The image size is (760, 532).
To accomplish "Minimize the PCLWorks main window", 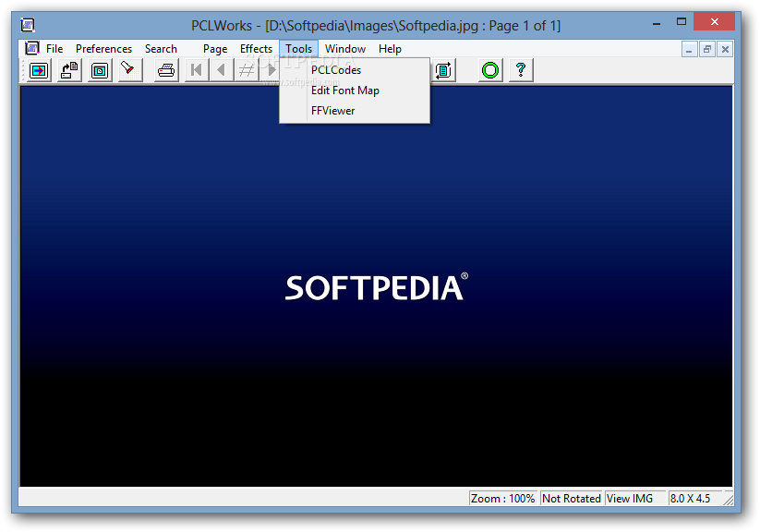I will pos(657,22).
